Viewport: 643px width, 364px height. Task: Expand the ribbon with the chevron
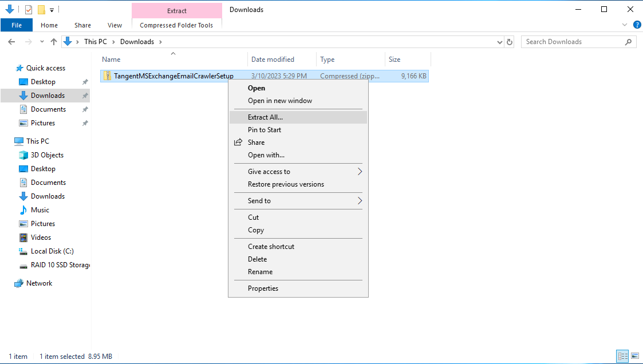point(625,25)
